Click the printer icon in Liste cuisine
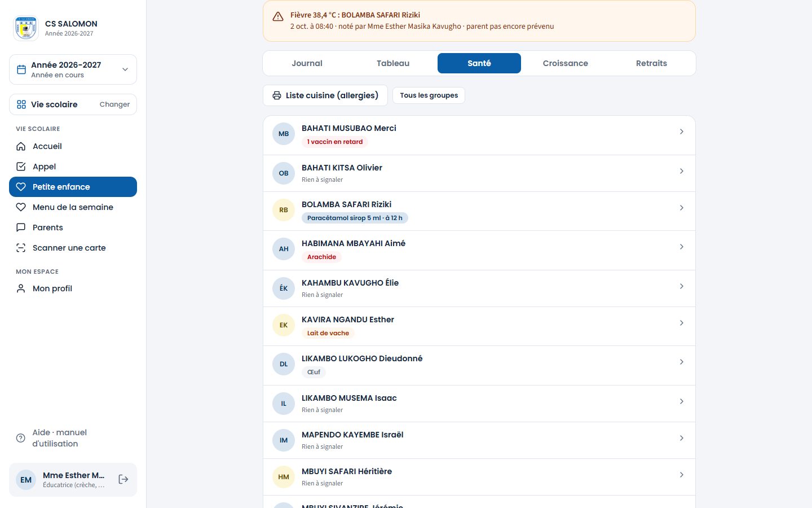This screenshot has width=812, height=508. (277, 95)
